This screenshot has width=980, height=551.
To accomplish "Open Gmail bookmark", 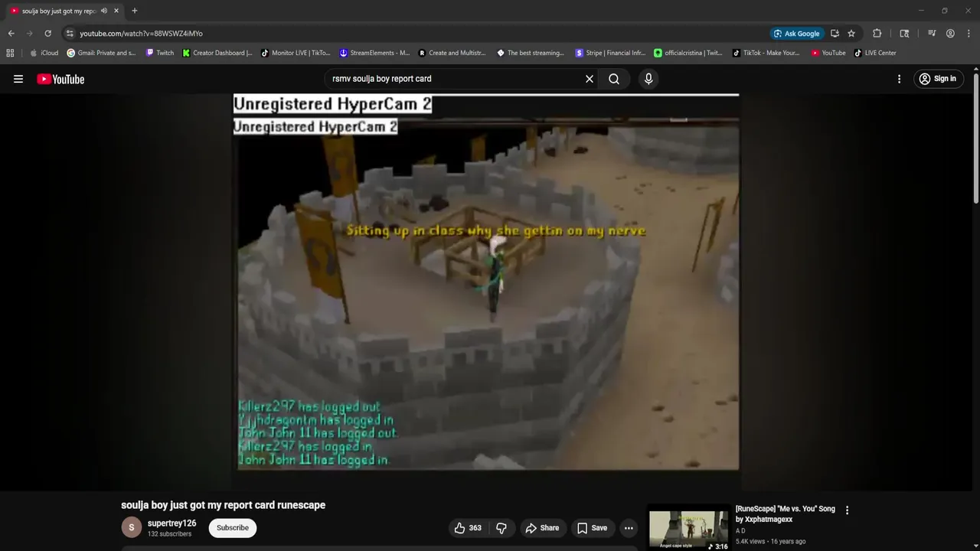I will (x=102, y=53).
